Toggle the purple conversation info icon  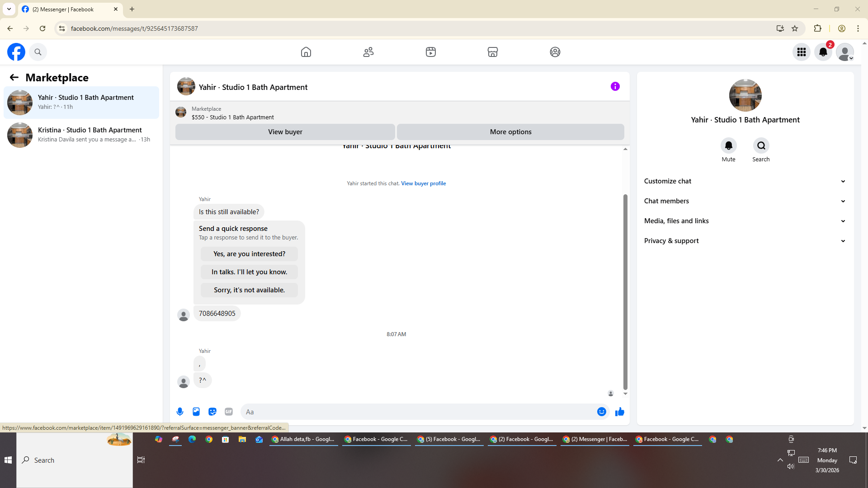pyautogui.click(x=615, y=86)
